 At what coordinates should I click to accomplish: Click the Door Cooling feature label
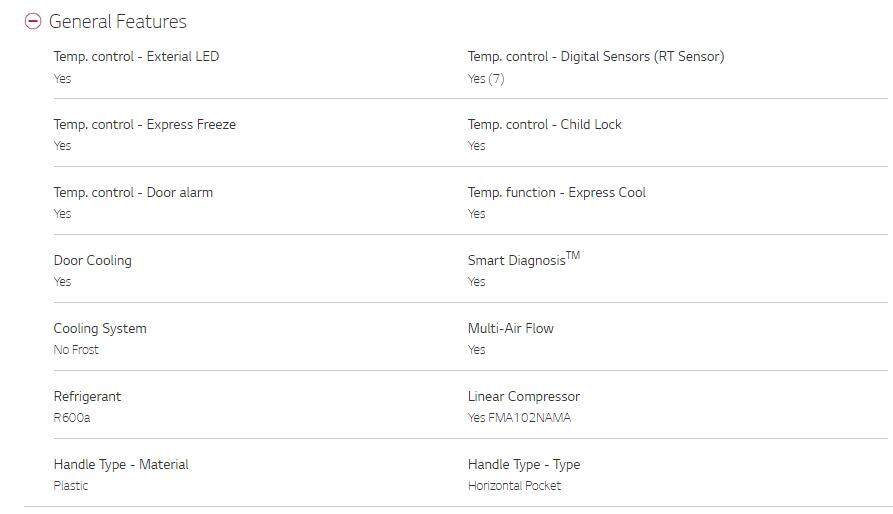92,260
